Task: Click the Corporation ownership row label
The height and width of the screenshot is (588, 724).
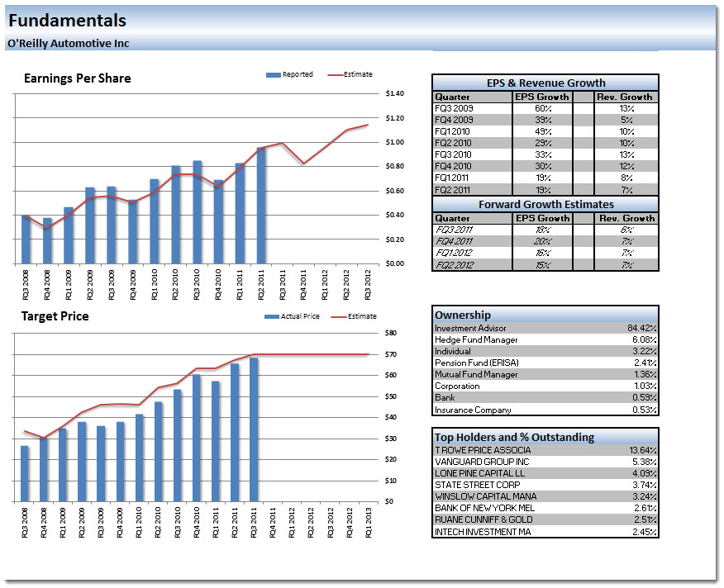Action: 457,386
